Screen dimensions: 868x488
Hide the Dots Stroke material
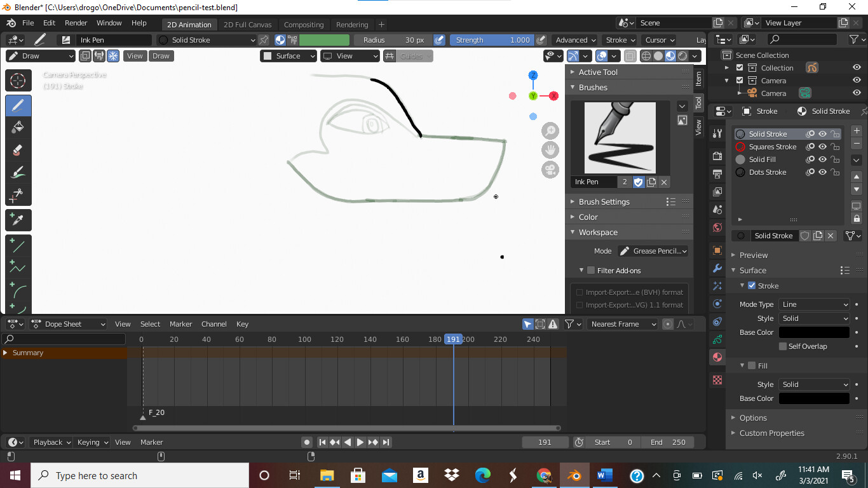click(822, 172)
